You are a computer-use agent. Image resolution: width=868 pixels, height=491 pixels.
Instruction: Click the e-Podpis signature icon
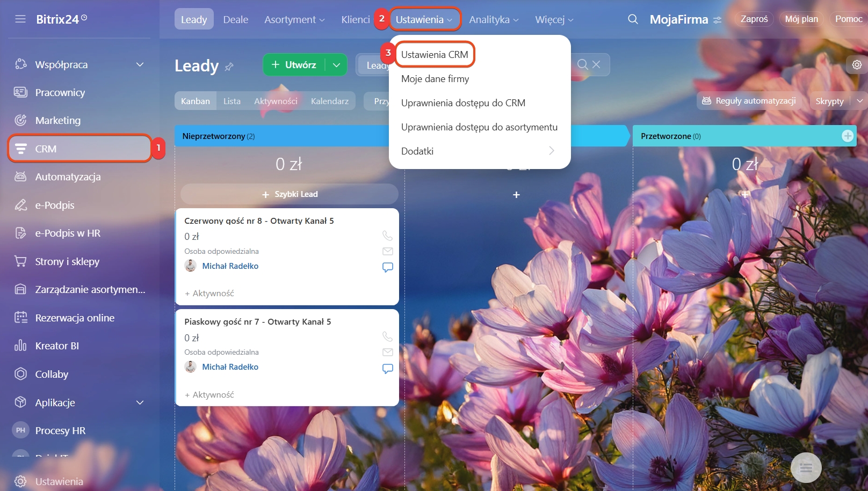click(x=20, y=205)
